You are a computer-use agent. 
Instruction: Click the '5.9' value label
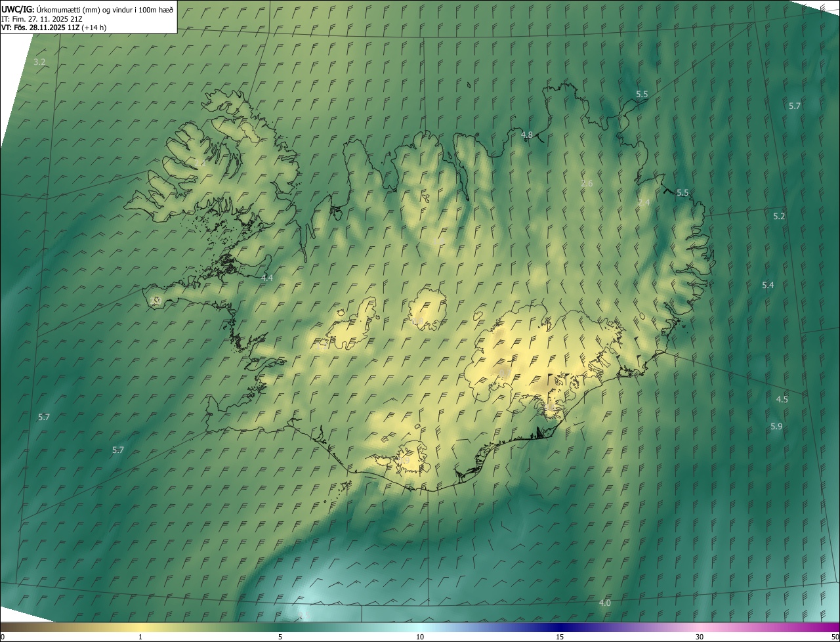tap(776, 427)
